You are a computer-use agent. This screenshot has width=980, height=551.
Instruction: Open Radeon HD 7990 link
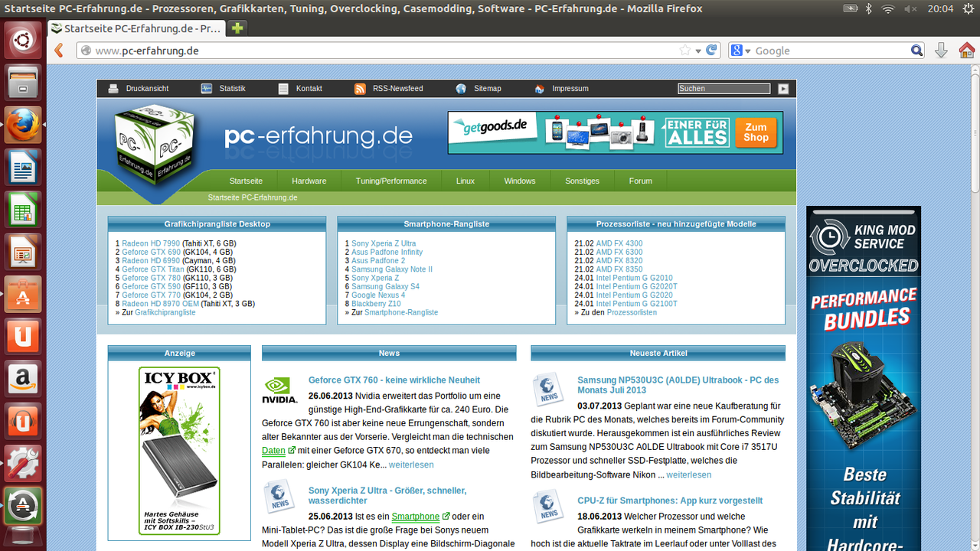[x=151, y=243]
